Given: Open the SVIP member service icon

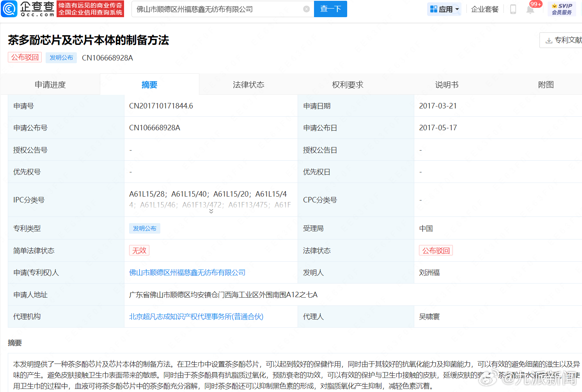Looking at the screenshot, I should click(562, 9).
